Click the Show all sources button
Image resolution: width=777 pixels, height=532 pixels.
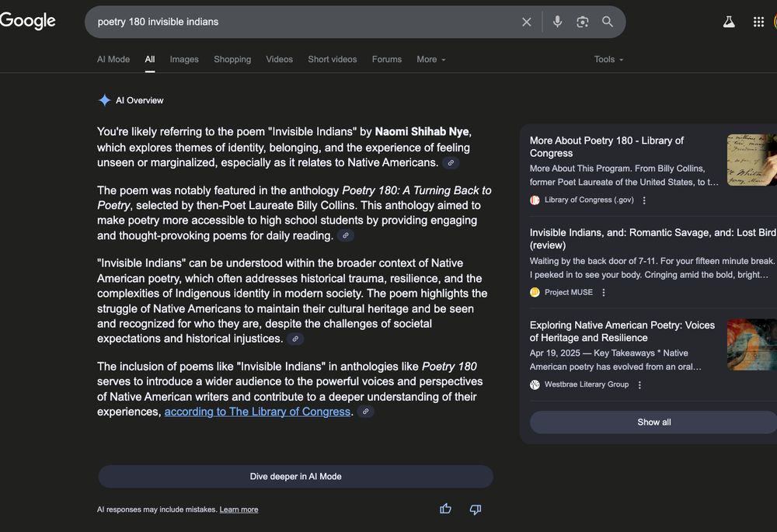[654, 422]
